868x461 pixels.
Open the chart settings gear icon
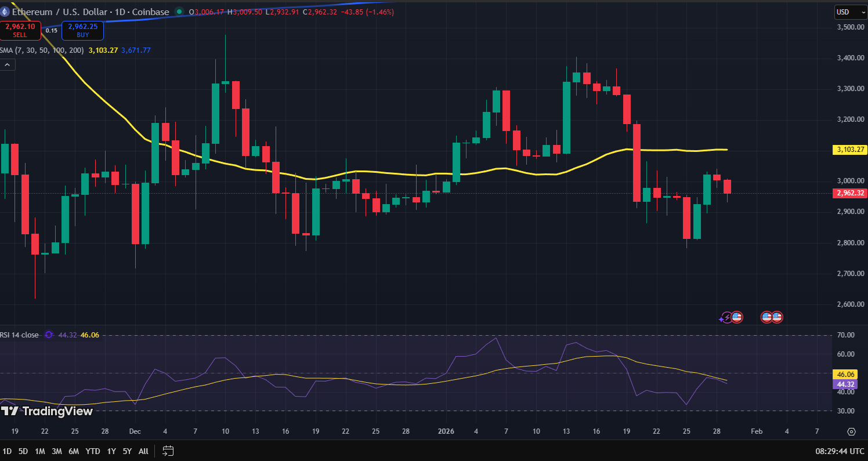coord(851,431)
